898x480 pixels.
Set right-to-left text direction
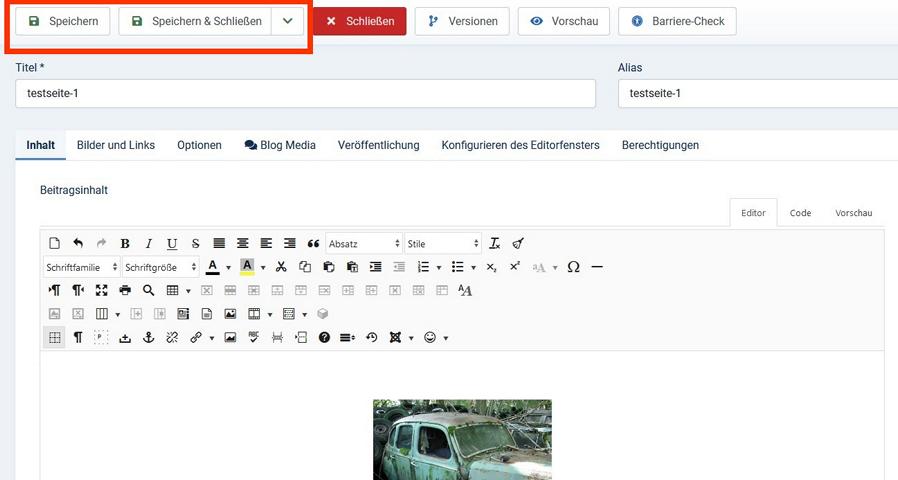(78, 290)
